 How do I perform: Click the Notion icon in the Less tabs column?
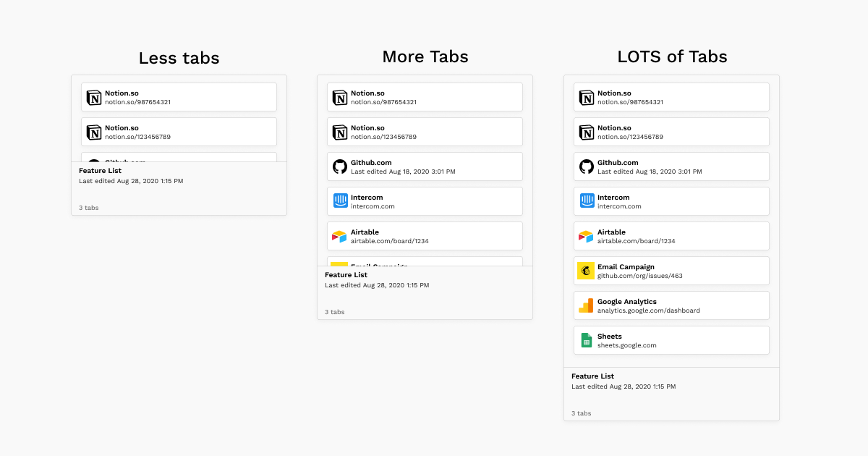[x=94, y=97]
